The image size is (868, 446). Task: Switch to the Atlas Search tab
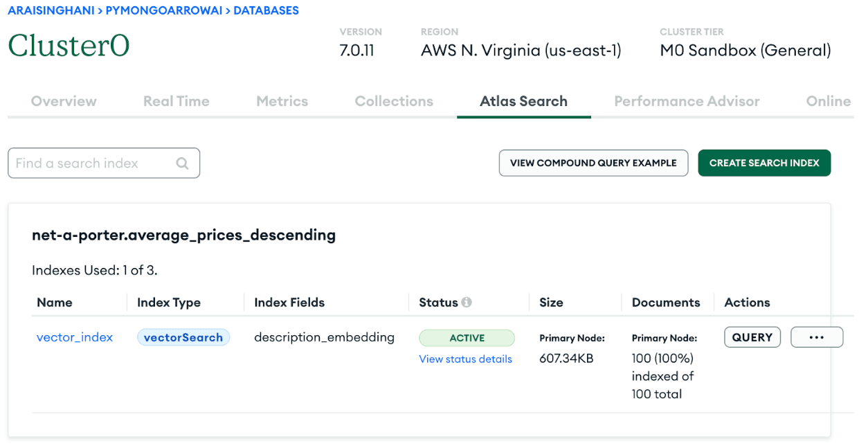pos(523,101)
